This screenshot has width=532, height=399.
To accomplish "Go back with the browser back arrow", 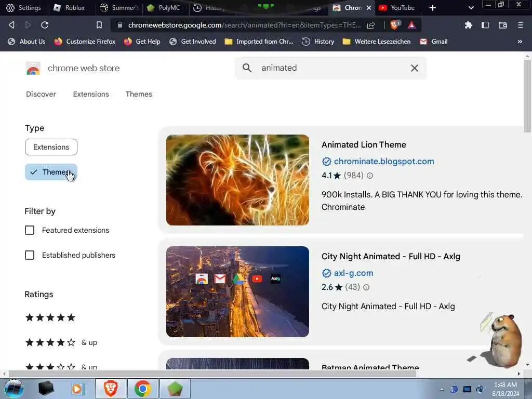I will point(11,25).
